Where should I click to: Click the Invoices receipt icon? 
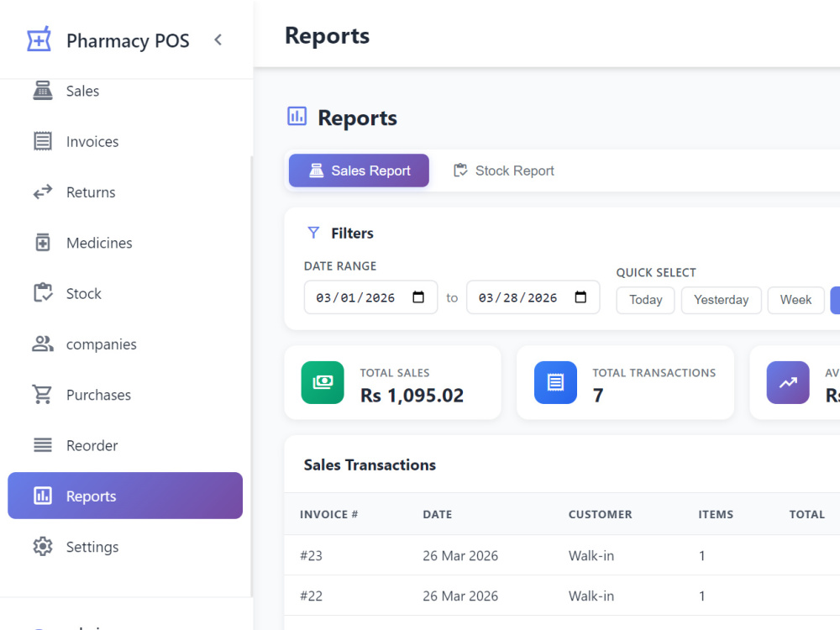click(43, 141)
